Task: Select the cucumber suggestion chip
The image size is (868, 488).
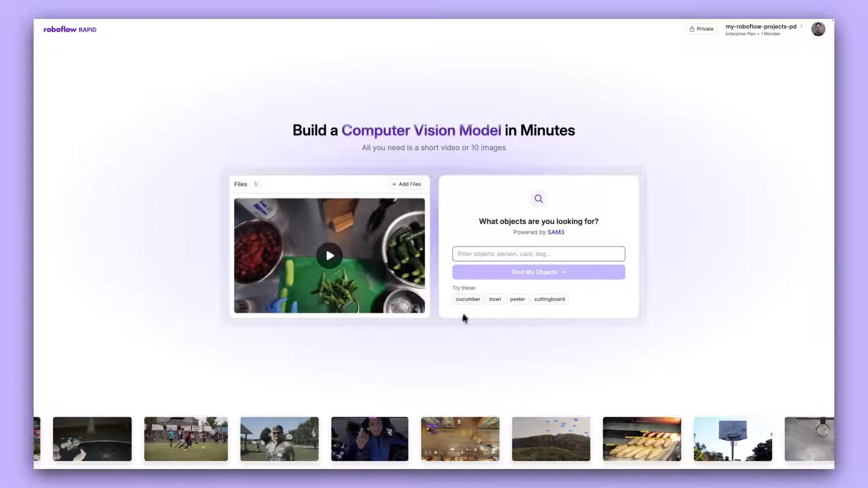Action: coord(468,299)
